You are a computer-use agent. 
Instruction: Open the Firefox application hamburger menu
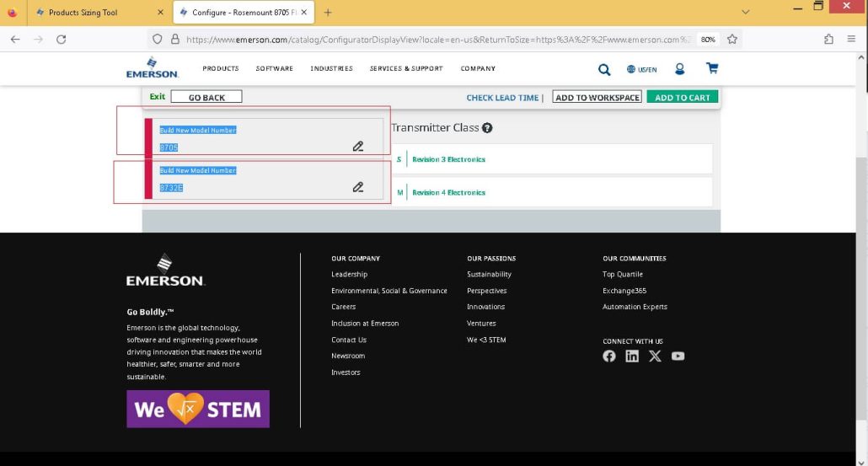851,40
